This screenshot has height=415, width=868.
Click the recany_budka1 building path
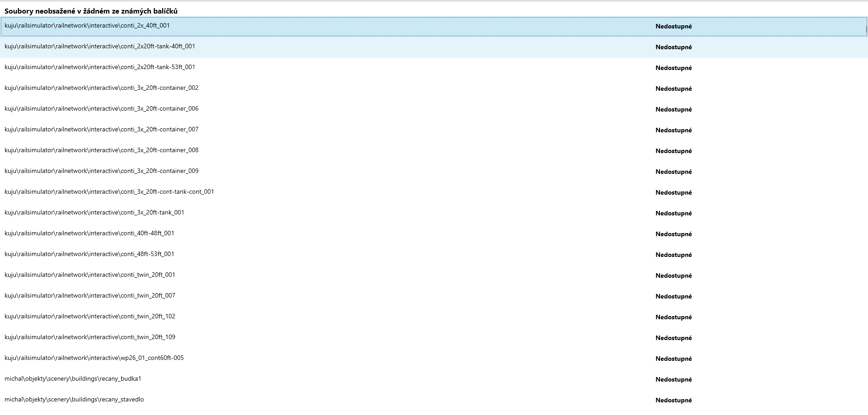(x=73, y=379)
